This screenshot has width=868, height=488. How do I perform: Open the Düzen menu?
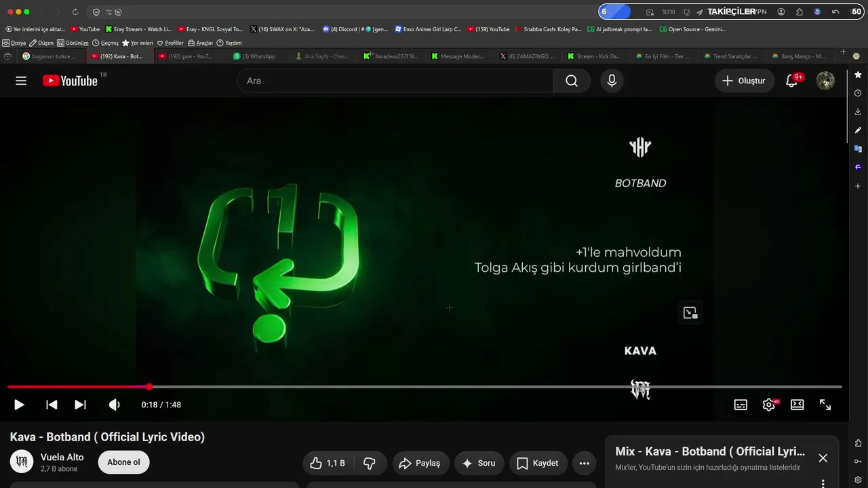point(41,43)
